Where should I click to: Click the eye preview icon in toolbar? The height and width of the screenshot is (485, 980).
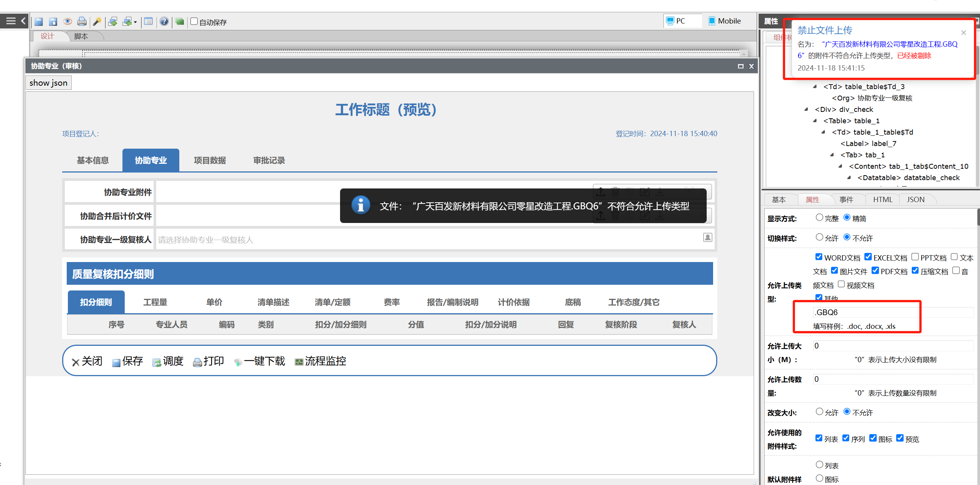[67, 22]
